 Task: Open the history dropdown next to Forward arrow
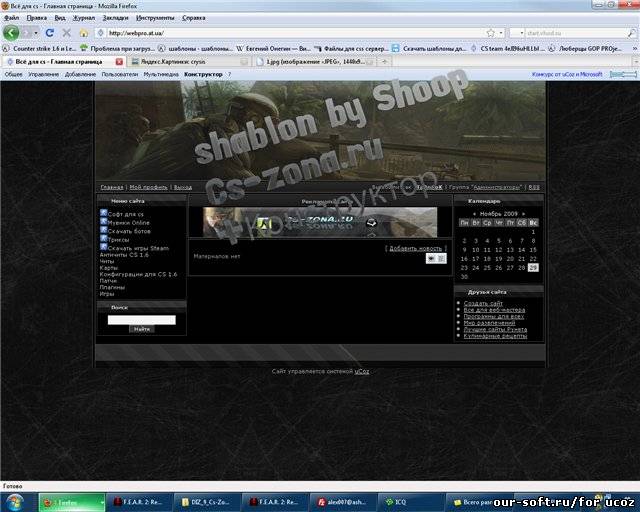coord(36,33)
